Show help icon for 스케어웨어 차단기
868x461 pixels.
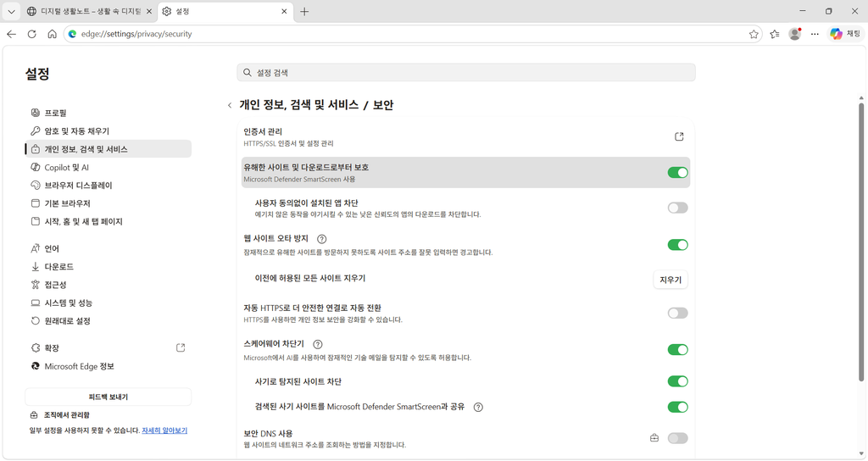click(318, 344)
